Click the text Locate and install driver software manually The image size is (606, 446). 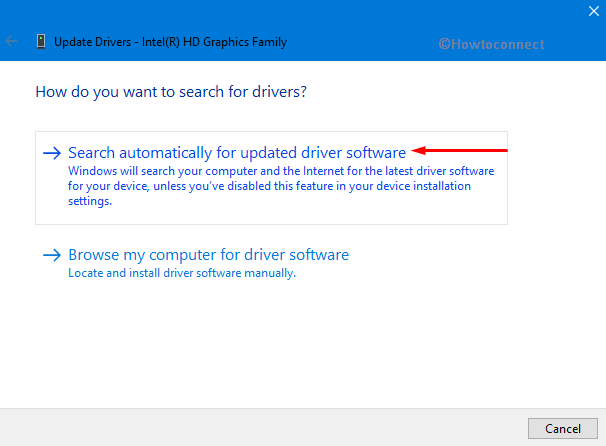(182, 273)
